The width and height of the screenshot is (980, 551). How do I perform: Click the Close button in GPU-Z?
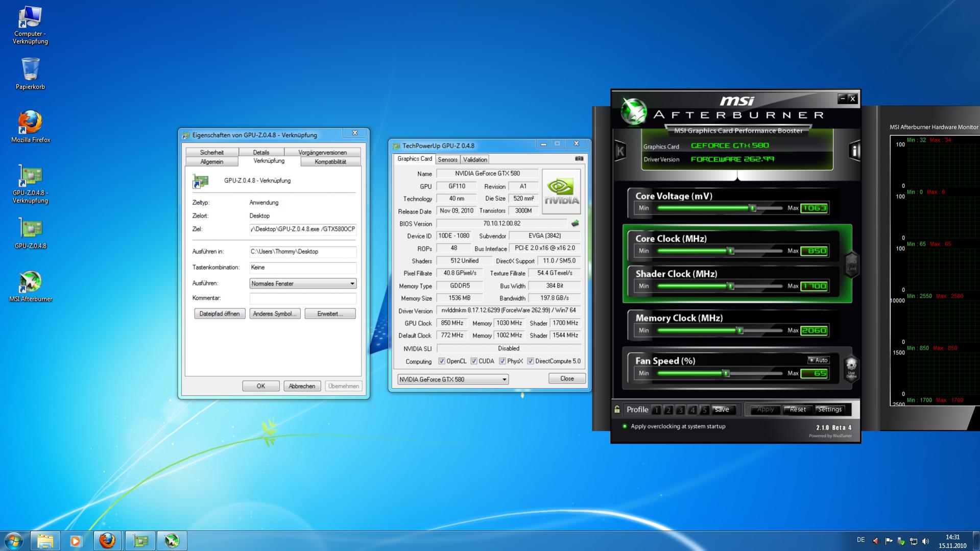[x=567, y=379]
